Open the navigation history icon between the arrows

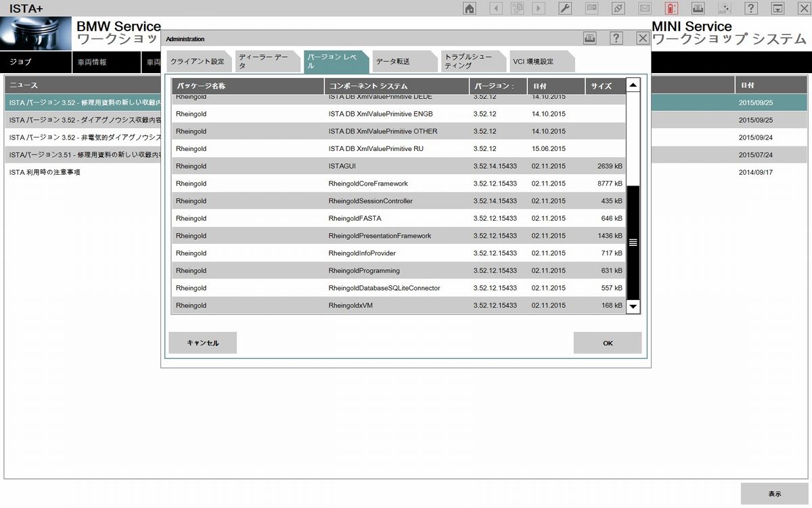(518, 8)
